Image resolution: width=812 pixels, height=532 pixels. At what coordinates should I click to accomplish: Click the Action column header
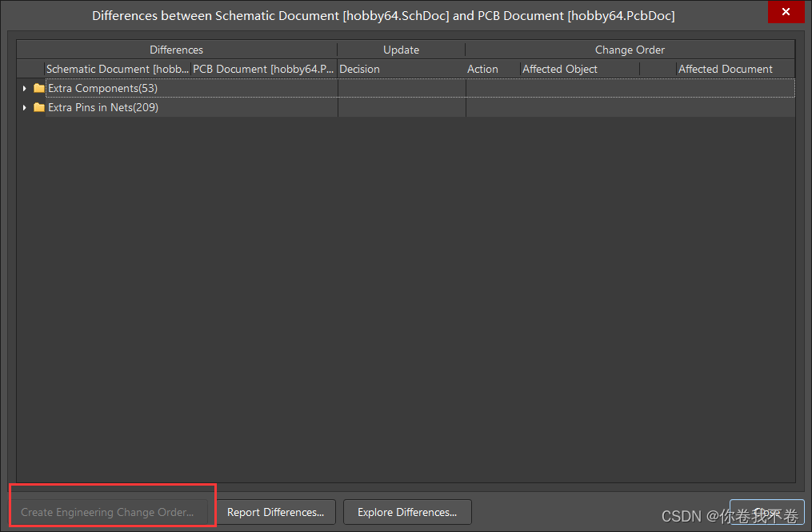tap(482, 70)
